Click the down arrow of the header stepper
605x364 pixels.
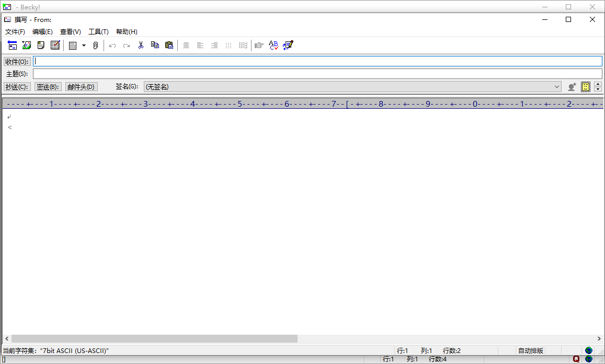click(598, 89)
